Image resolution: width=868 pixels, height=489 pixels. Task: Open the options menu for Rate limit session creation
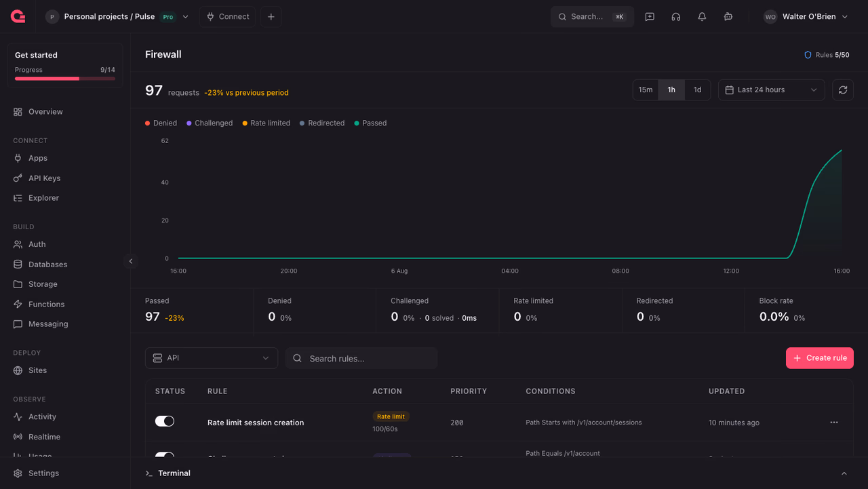click(x=834, y=423)
